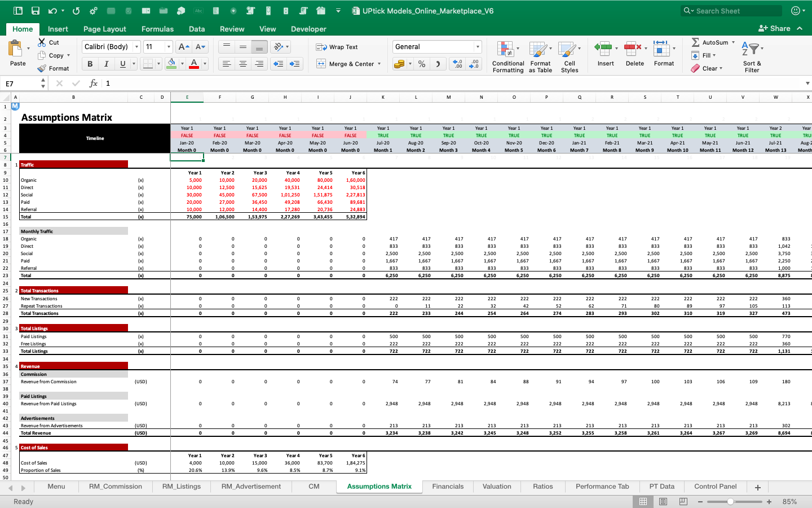Screen dimensions: 812x508
Task: Toggle Bold formatting
Action: coord(90,64)
